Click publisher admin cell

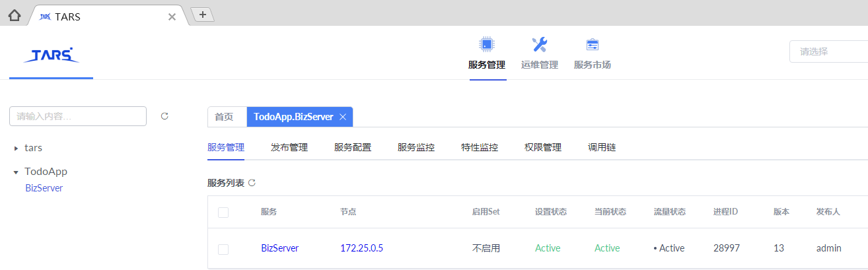[x=829, y=248]
